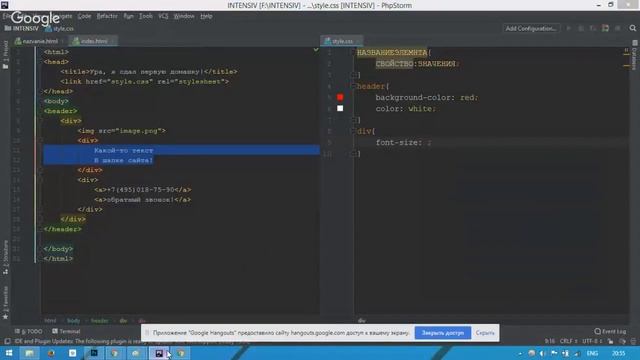Click header breadcrumb below index.html editor
The width and height of the screenshot is (640, 360).
[x=100, y=321]
